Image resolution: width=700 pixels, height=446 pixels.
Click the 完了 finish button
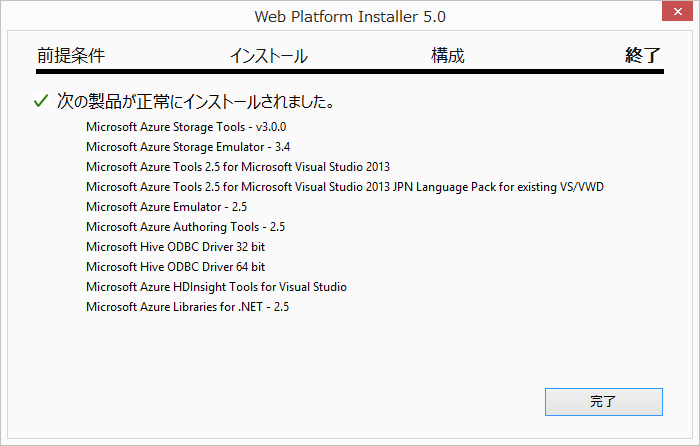point(604,401)
